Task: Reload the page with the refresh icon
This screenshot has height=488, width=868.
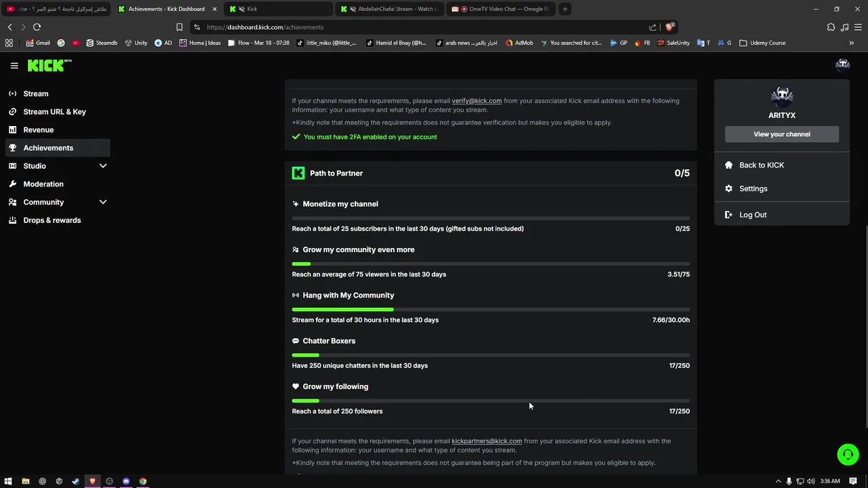Action: (37, 27)
